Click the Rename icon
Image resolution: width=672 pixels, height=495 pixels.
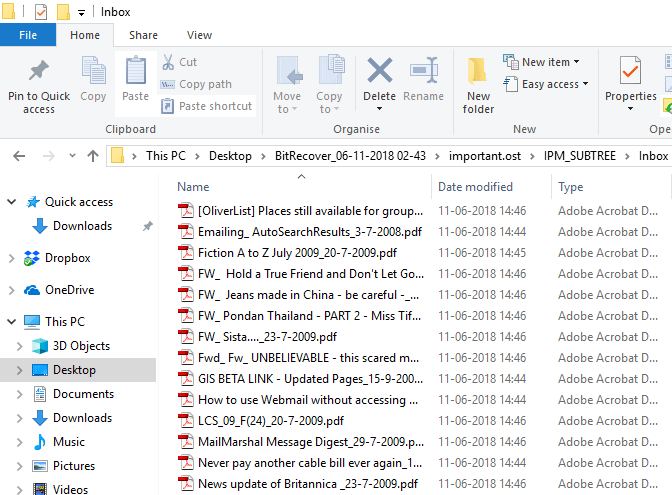424,70
